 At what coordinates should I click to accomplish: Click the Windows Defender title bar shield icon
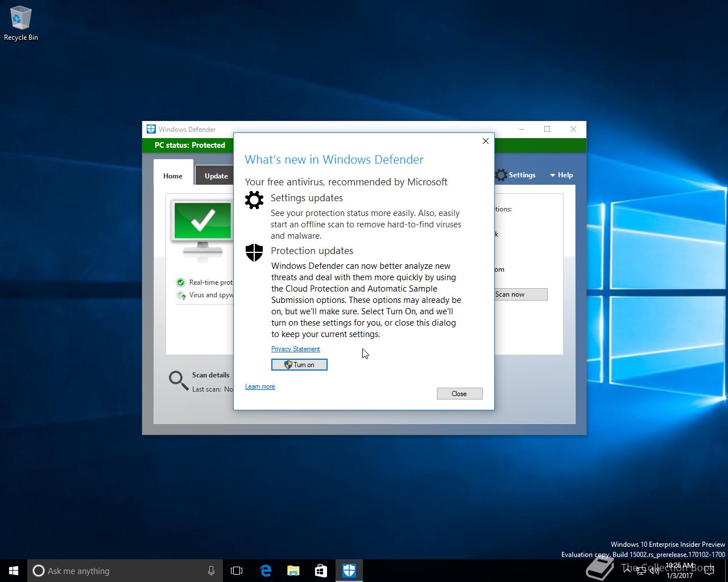pos(151,129)
